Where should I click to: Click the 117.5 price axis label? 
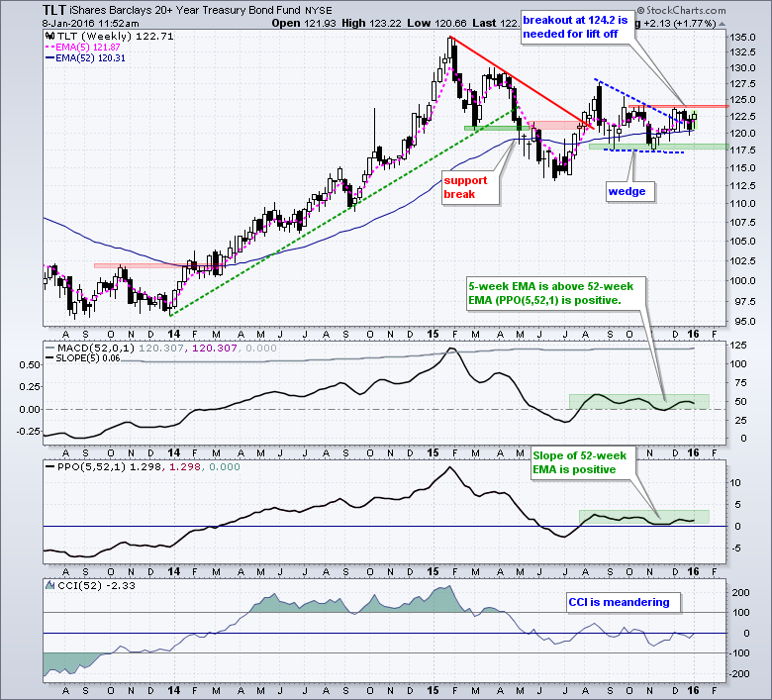coord(742,150)
